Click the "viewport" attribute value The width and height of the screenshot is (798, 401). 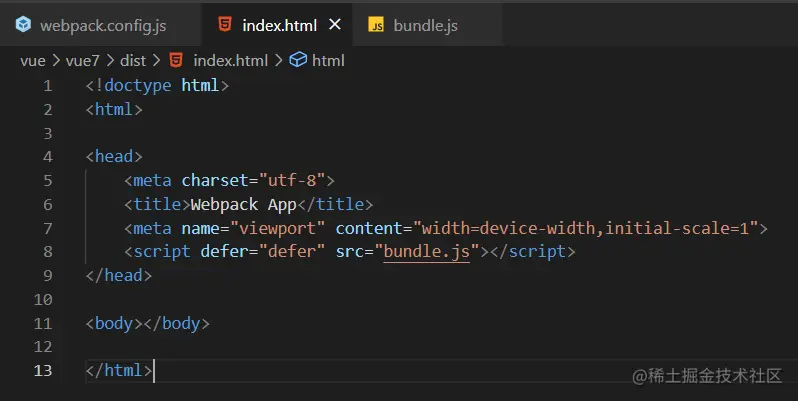[x=277, y=228]
